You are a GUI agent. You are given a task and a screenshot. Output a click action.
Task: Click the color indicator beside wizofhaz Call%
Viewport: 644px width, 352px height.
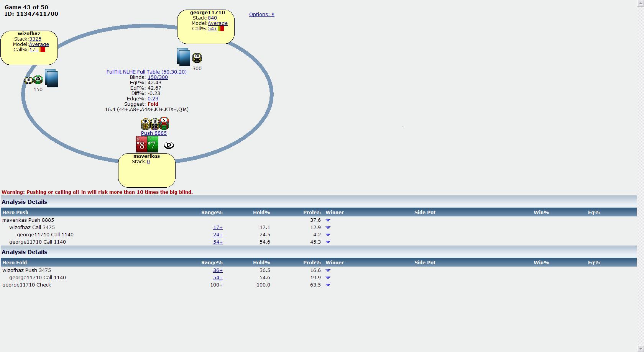[43, 49]
